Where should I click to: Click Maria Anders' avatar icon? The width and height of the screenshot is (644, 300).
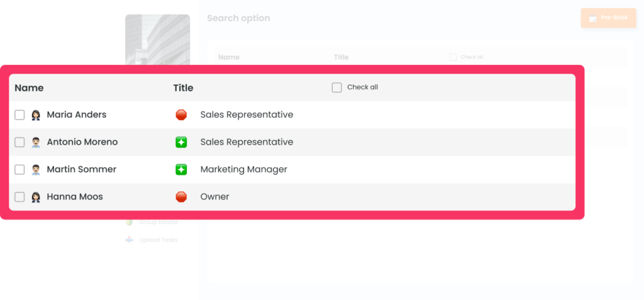(x=36, y=115)
